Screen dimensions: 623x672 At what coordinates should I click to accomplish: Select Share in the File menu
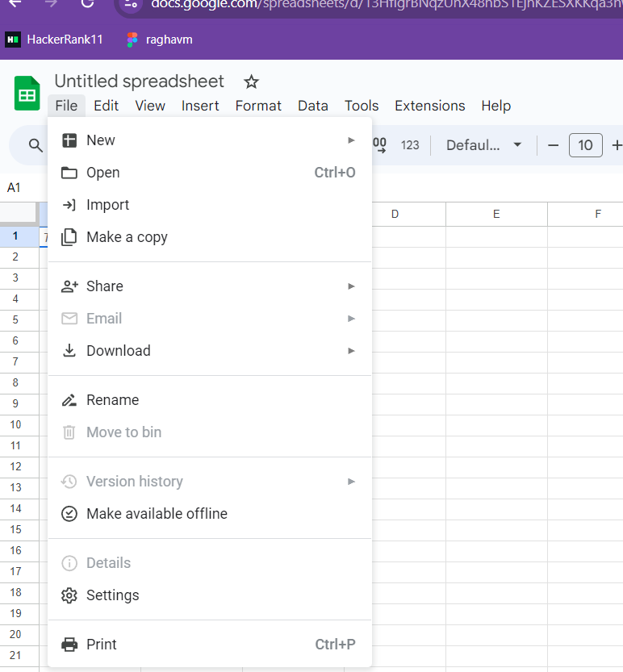point(210,286)
